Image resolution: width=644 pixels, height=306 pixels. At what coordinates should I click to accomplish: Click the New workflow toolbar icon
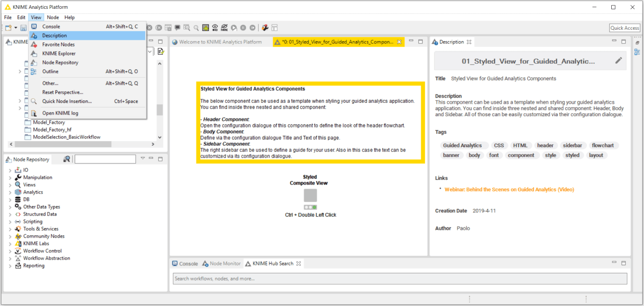8,28
